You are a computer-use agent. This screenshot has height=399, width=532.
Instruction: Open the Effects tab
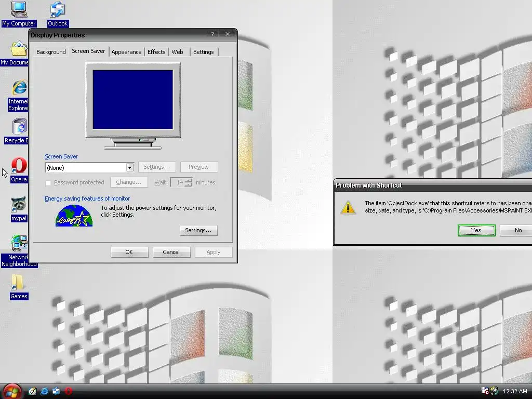tap(156, 52)
